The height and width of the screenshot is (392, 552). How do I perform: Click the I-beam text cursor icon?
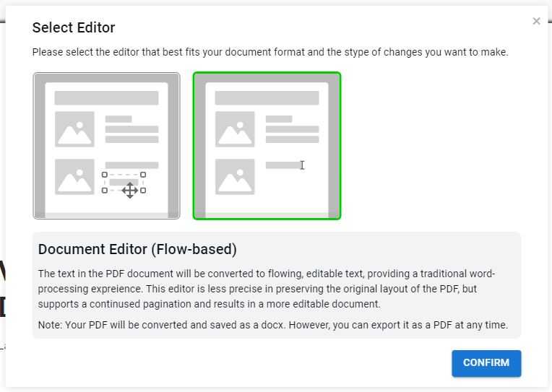[x=302, y=165]
